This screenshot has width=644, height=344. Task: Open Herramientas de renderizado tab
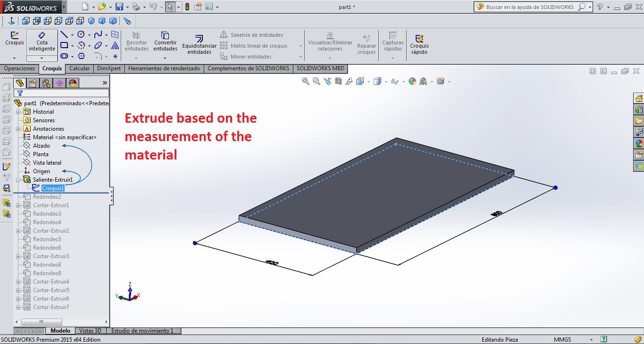(164, 68)
